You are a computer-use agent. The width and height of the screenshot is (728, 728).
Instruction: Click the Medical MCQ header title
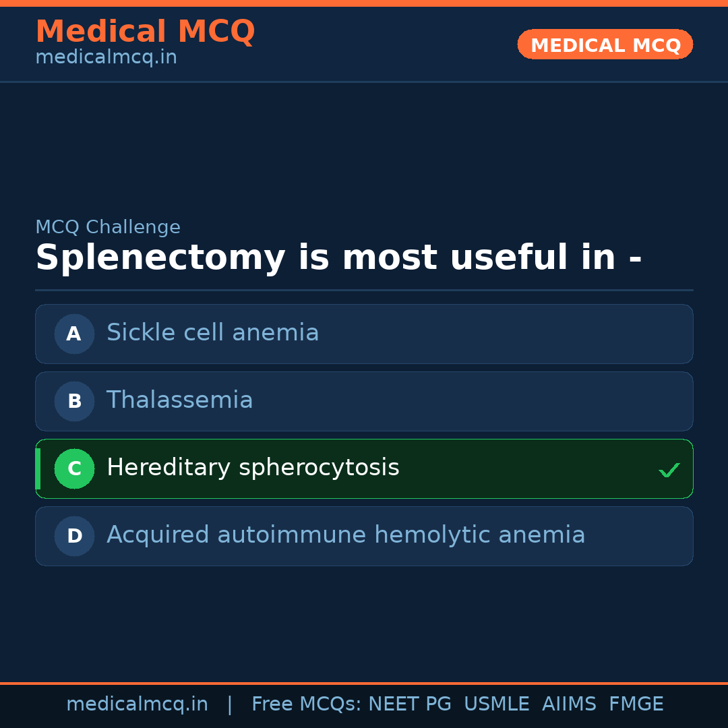[145, 32]
